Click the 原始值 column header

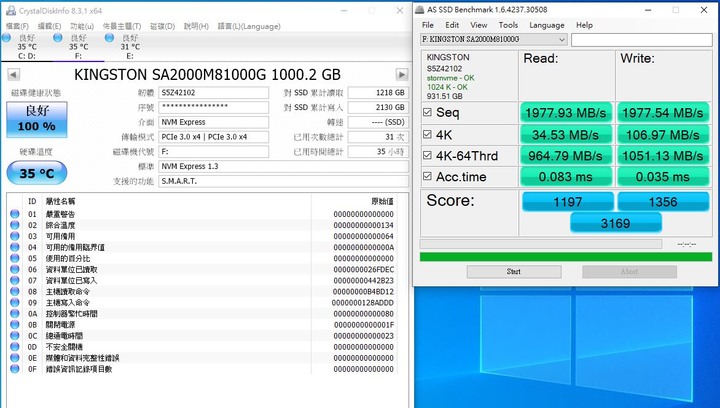(382, 201)
